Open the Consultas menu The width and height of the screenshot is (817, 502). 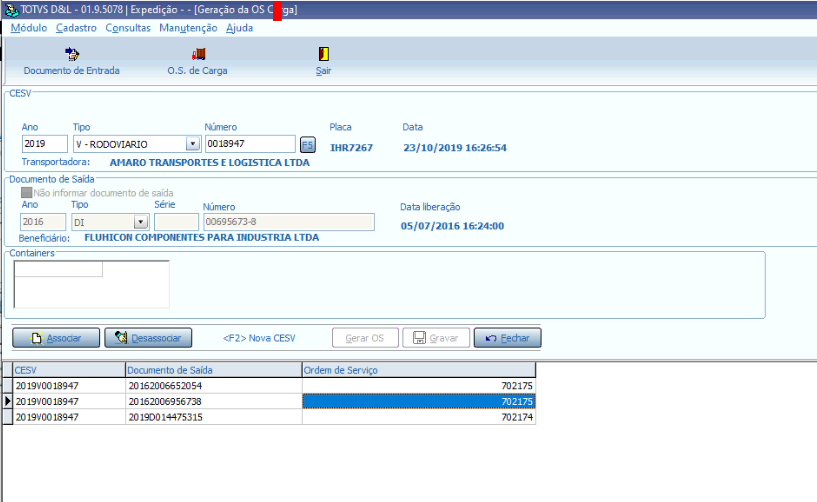click(x=128, y=28)
